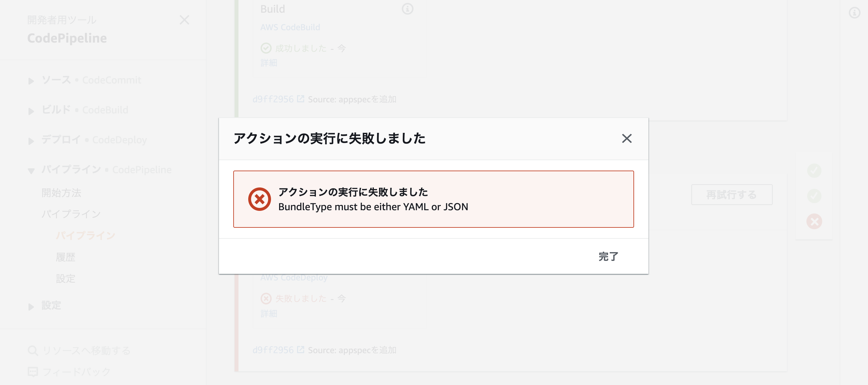
Task: Open 開始方法 in the sidebar navigation
Action: tap(62, 192)
